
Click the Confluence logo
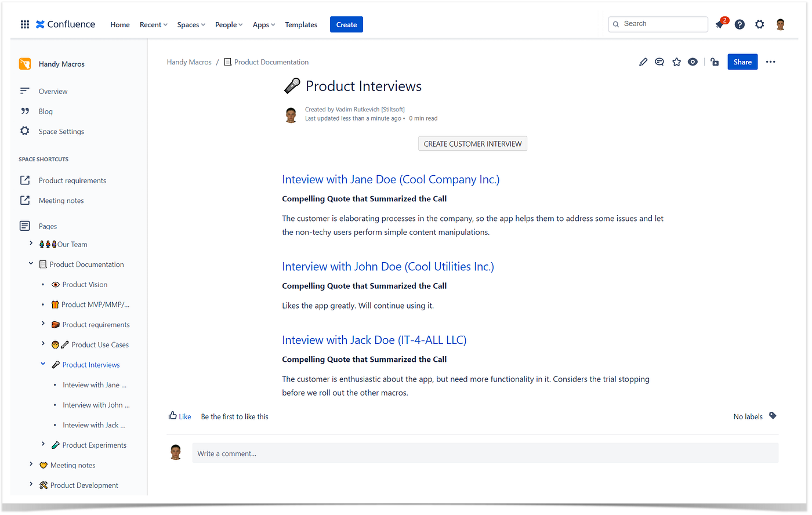66,24
